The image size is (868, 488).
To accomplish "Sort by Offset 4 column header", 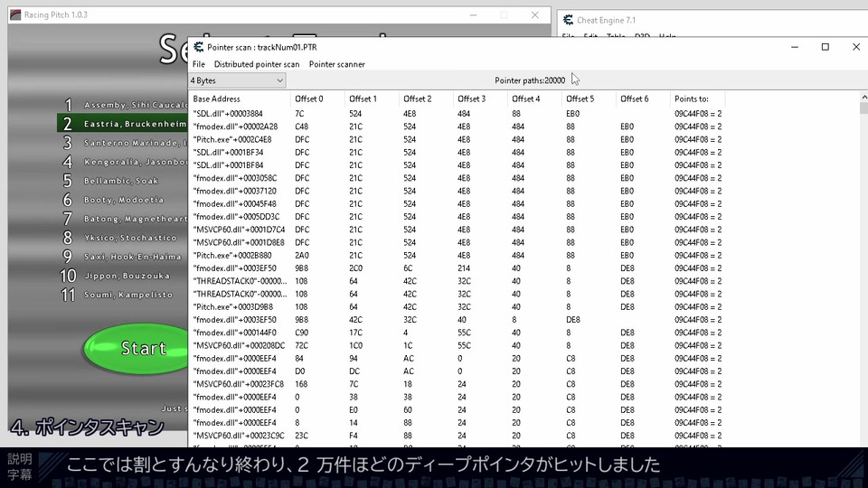I will click(x=534, y=99).
